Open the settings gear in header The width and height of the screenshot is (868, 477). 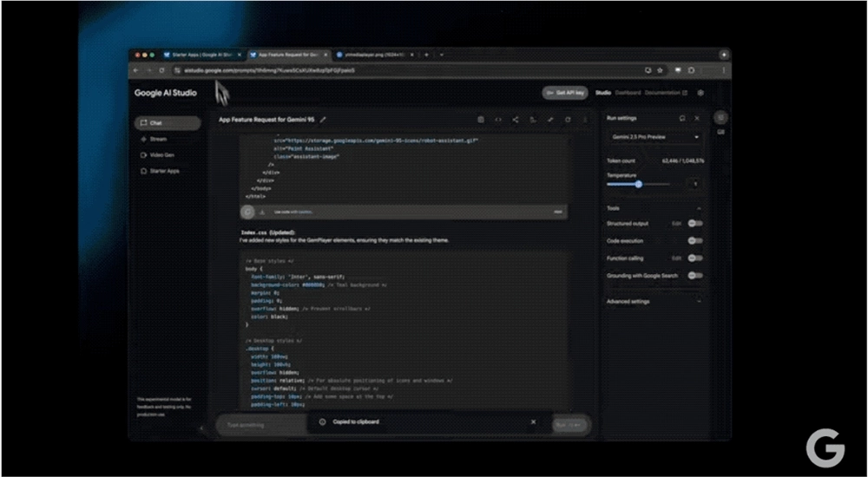(700, 93)
